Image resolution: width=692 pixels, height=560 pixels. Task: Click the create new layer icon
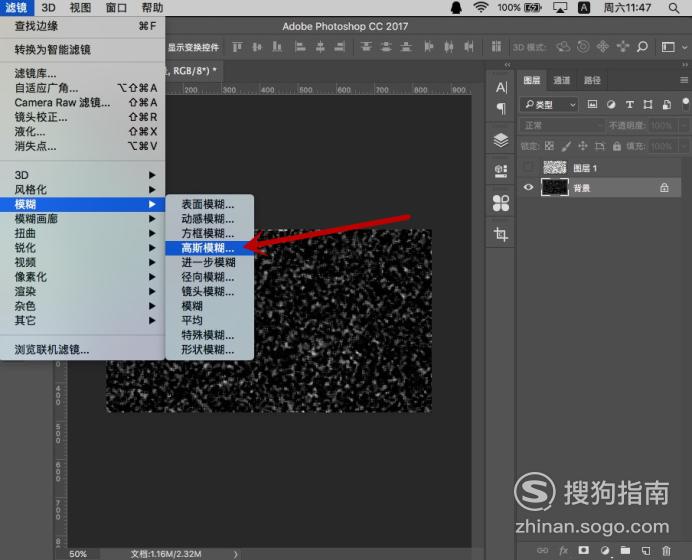[646, 550]
